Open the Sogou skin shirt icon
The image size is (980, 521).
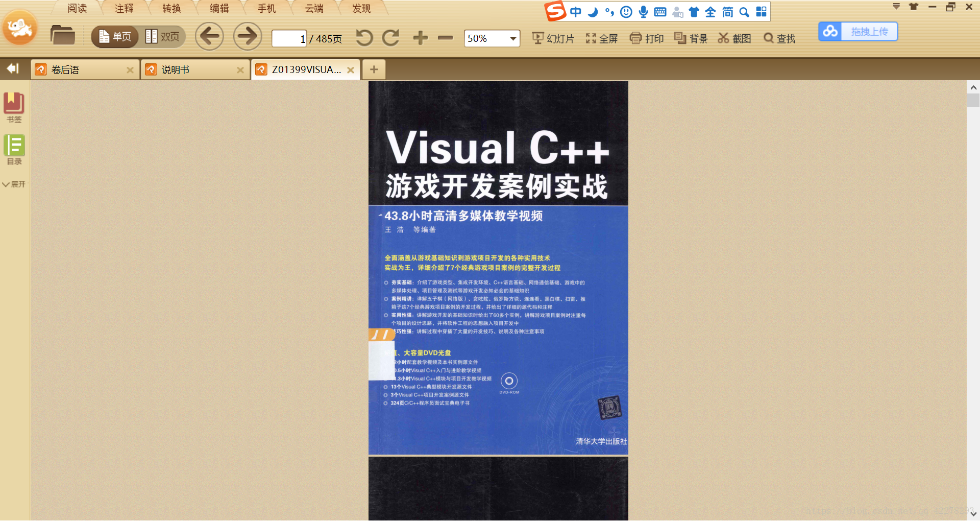coord(694,12)
